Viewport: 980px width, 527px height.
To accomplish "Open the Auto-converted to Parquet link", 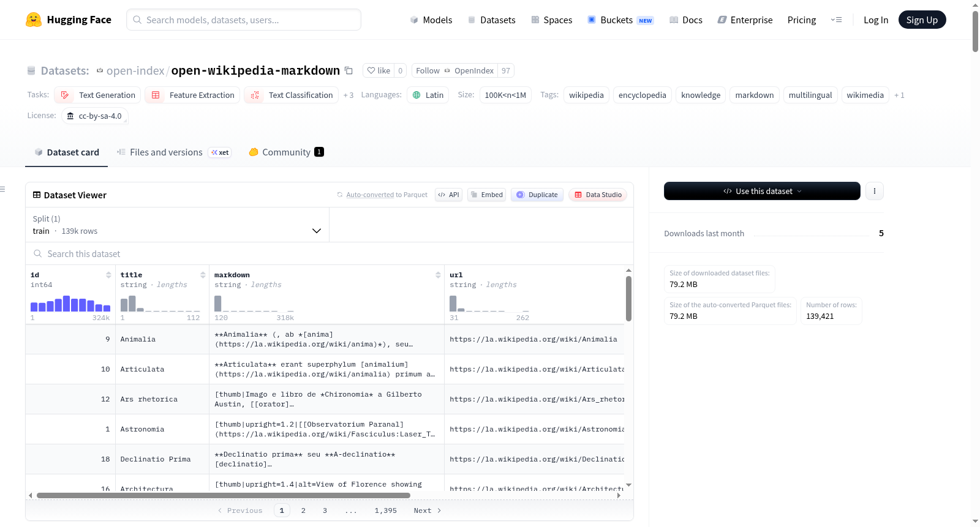I will 370,195.
